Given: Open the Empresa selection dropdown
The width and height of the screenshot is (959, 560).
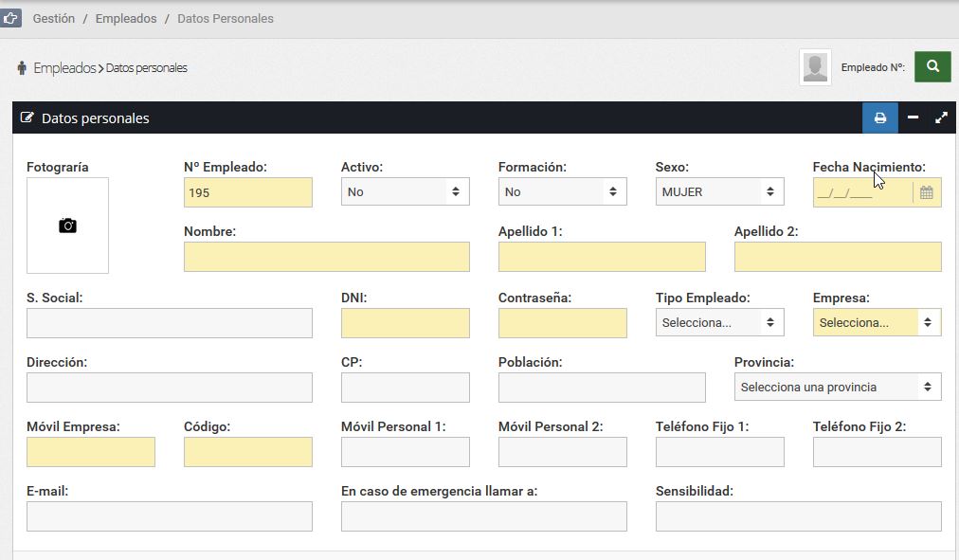Looking at the screenshot, I should pyautogui.click(x=877, y=323).
